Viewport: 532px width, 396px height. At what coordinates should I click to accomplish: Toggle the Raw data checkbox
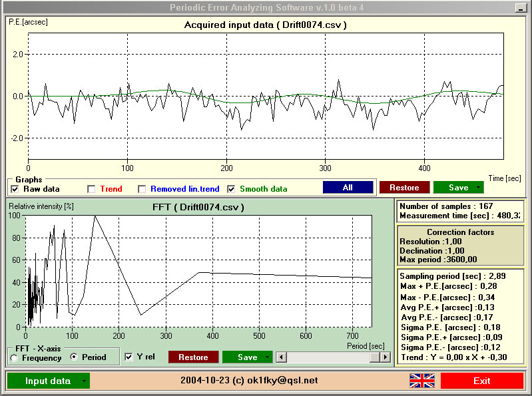pyautogui.click(x=15, y=189)
